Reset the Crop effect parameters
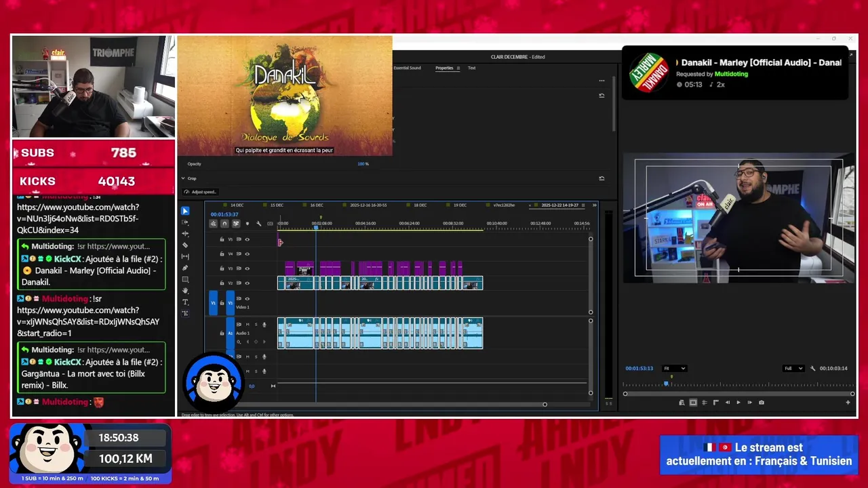The image size is (868, 488). (601, 178)
